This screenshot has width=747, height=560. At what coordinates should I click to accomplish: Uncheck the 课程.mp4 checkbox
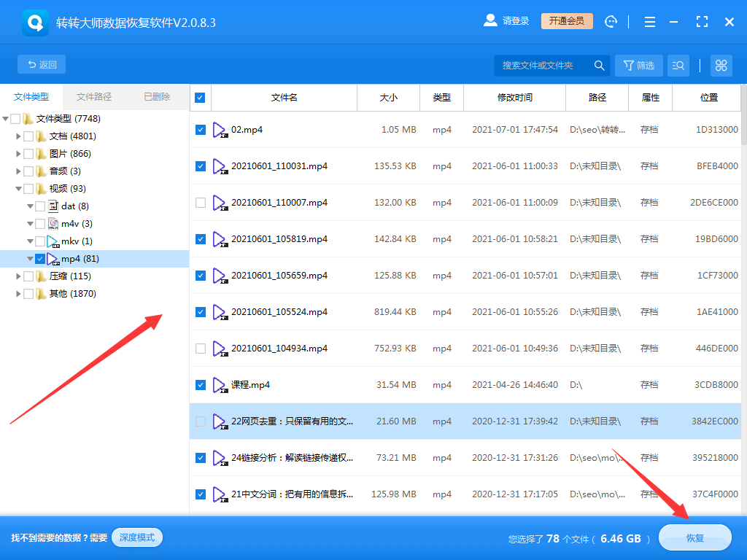click(x=201, y=385)
